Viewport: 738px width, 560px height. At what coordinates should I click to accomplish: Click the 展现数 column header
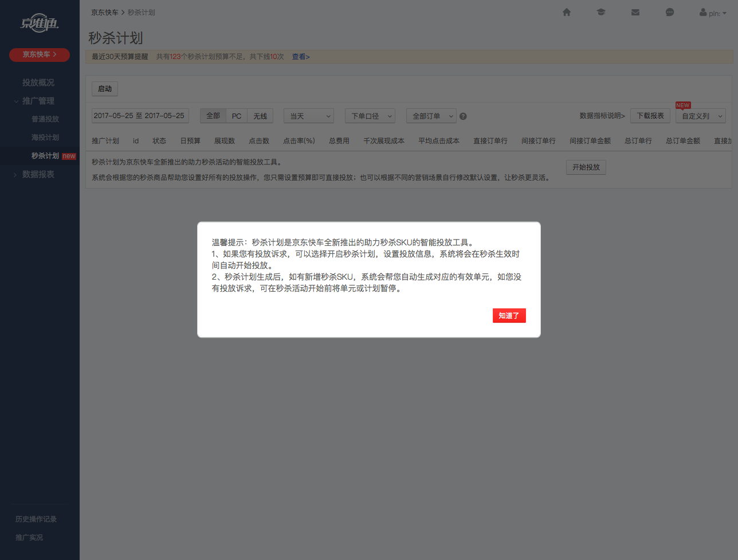225,141
